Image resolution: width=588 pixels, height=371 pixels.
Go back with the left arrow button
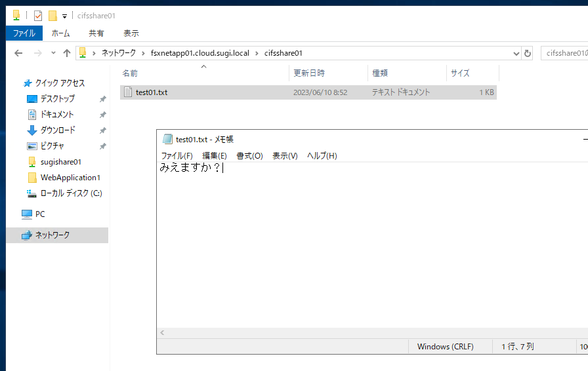pyautogui.click(x=18, y=53)
